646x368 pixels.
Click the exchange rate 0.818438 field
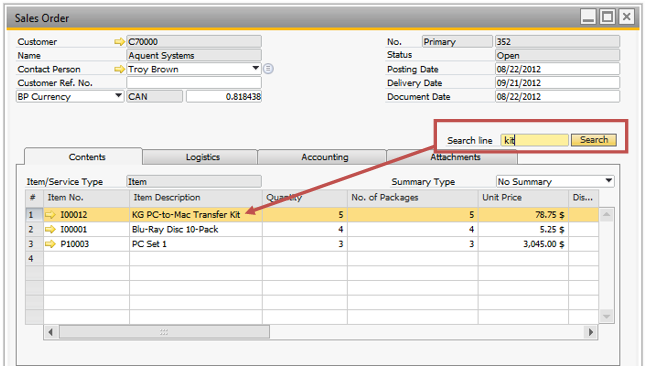[x=224, y=96]
